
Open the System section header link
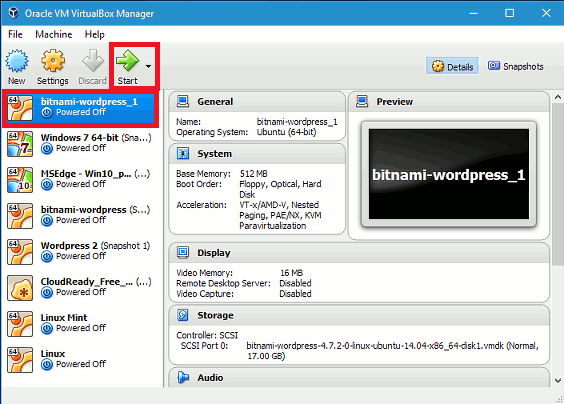[x=214, y=154]
